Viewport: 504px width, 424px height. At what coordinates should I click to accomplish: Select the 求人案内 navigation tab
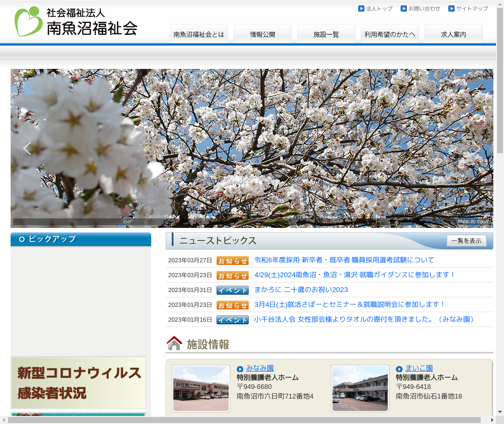point(454,34)
